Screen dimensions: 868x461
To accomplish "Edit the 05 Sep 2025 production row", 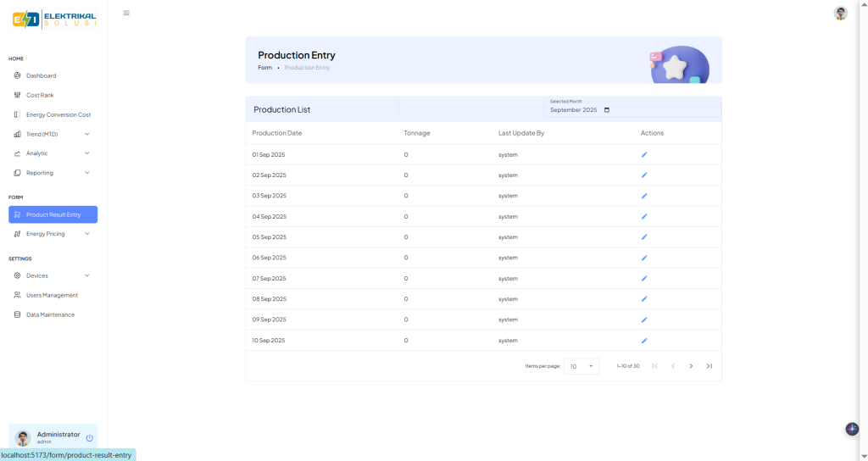I will 644,237.
